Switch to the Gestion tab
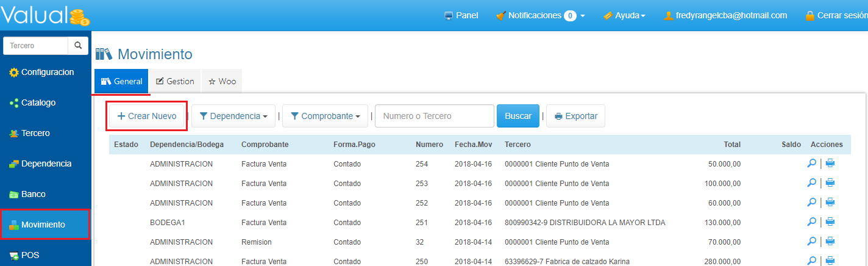 pos(175,81)
